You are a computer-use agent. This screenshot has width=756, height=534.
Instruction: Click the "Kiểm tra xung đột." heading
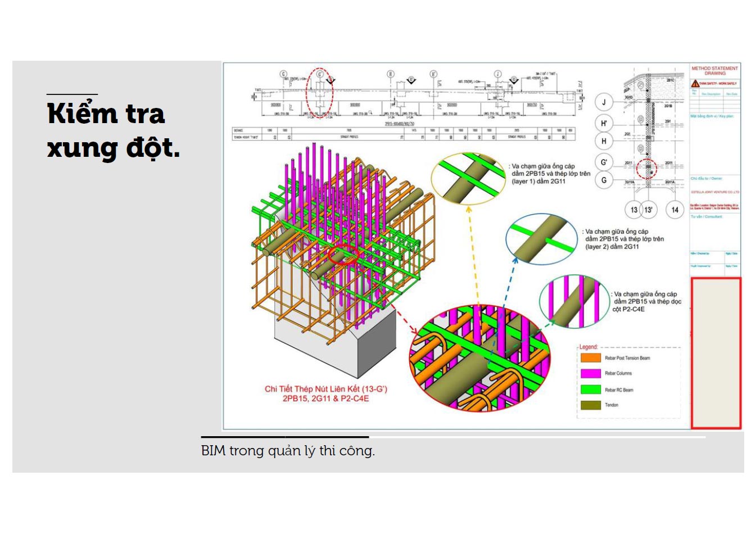point(113,130)
